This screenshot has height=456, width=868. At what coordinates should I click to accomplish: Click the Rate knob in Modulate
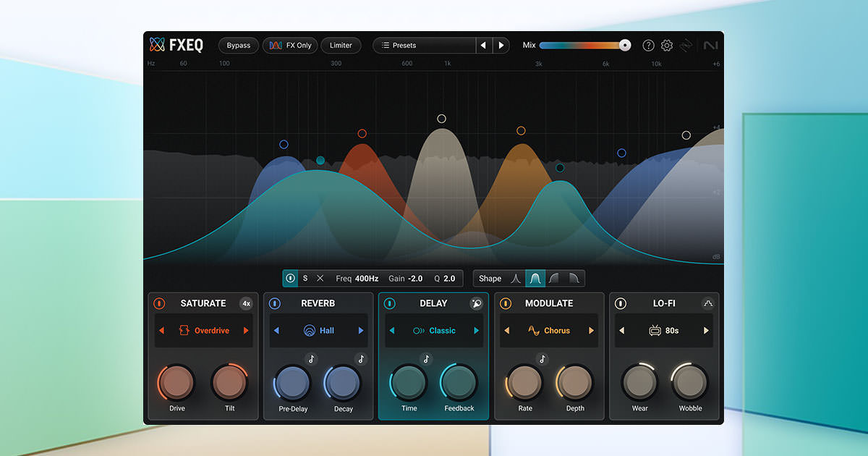[524, 383]
